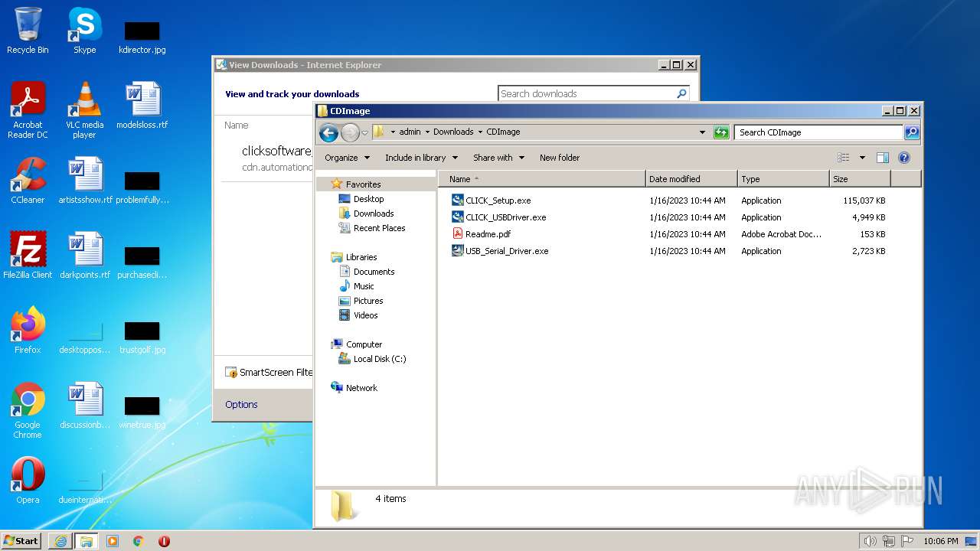Click the search magnifier in CDImage window
The image size is (980, 551).
point(911,132)
